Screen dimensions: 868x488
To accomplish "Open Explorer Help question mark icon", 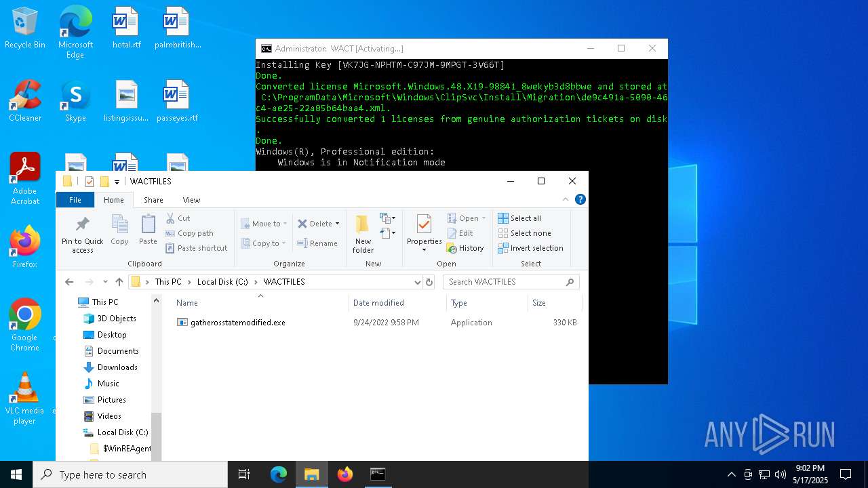I will pyautogui.click(x=580, y=199).
